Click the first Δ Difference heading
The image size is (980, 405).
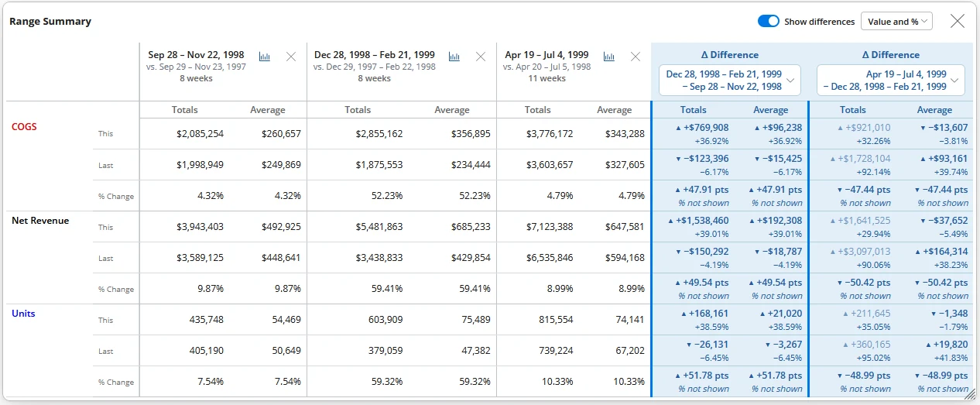pyautogui.click(x=730, y=55)
